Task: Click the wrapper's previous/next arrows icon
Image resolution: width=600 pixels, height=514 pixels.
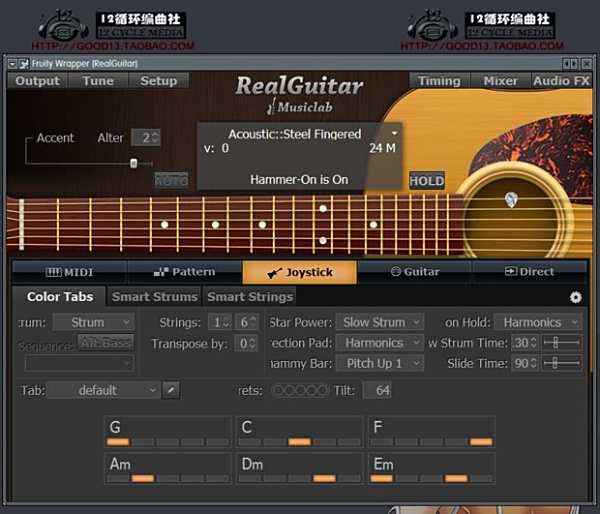Action: click(x=571, y=64)
